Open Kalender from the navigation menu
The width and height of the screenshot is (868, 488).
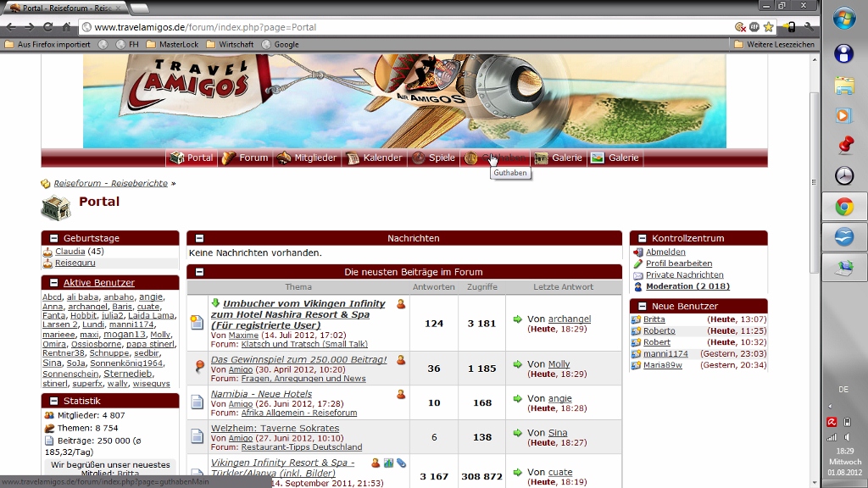[374, 158]
